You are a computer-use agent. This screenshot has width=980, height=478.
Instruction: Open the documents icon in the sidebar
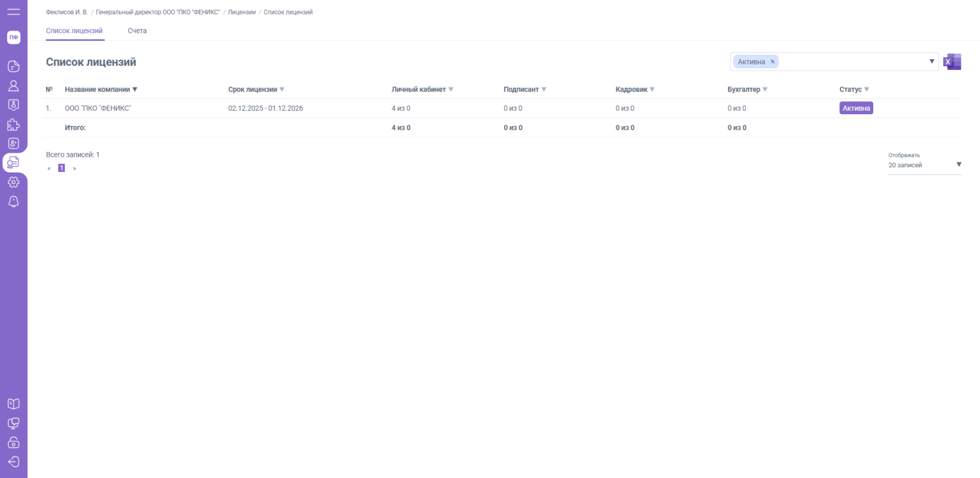tap(13, 66)
